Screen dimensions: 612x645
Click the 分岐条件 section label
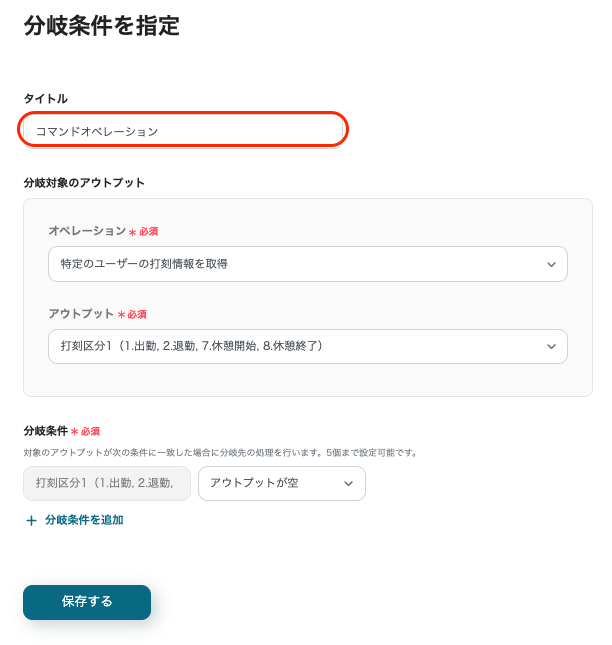coord(45,431)
